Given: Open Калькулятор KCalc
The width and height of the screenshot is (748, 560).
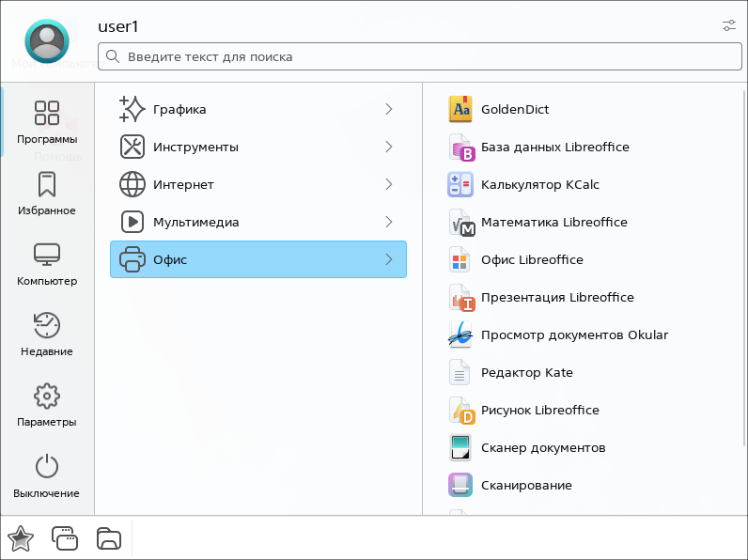Looking at the screenshot, I should [x=539, y=184].
